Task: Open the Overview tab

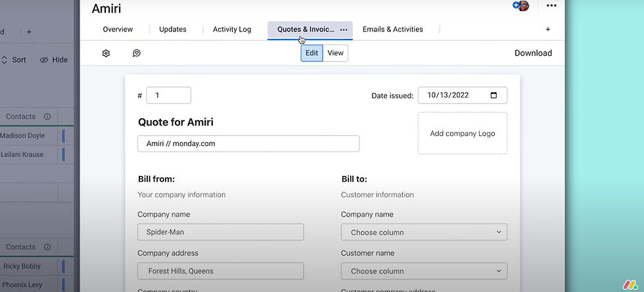Action: 118,30
